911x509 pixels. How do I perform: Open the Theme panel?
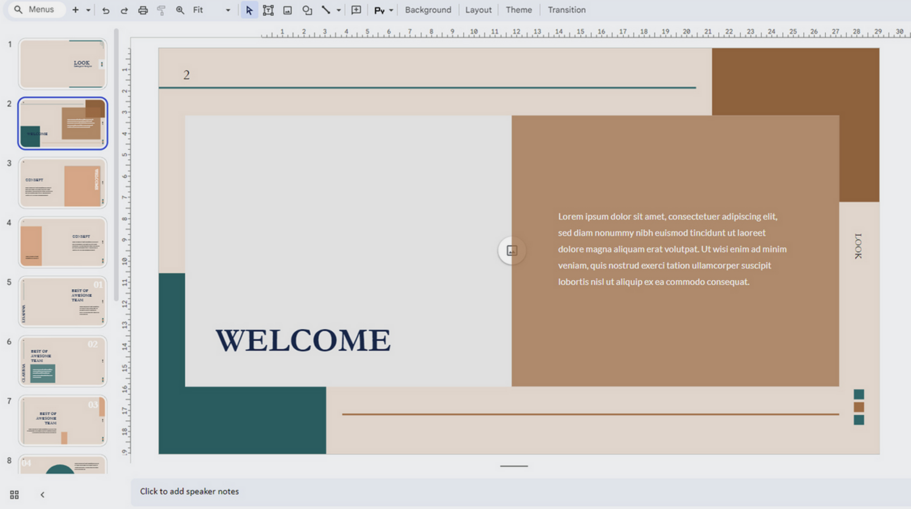pyautogui.click(x=519, y=10)
